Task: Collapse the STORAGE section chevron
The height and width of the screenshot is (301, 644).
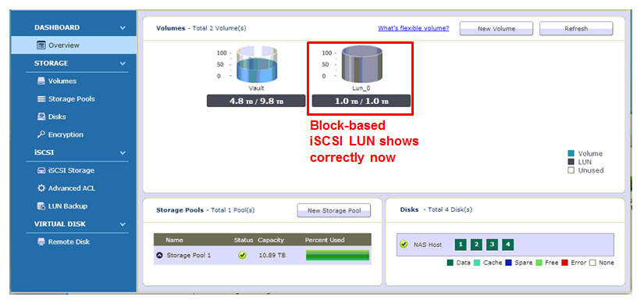Action: [123, 64]
